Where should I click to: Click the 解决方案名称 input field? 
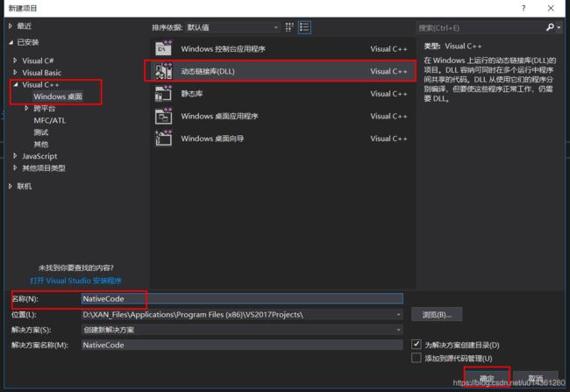(x=242, y=346)
